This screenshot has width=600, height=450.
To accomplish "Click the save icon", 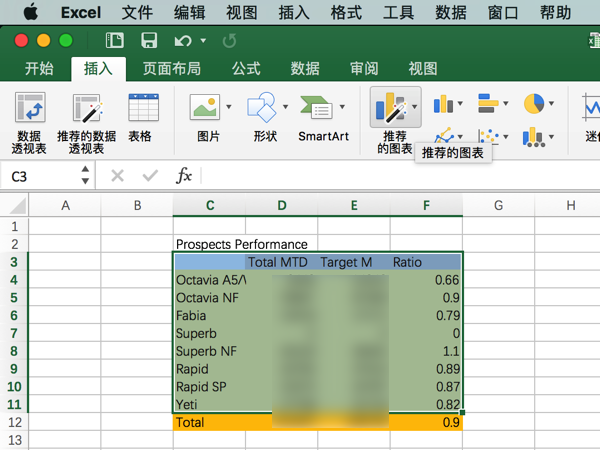I will pyautogui.click(x=149, y=40).
